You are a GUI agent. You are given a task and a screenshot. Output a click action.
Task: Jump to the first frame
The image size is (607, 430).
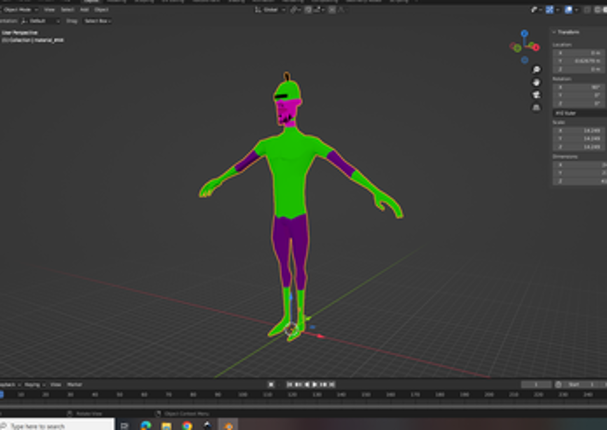pos(290,385)
